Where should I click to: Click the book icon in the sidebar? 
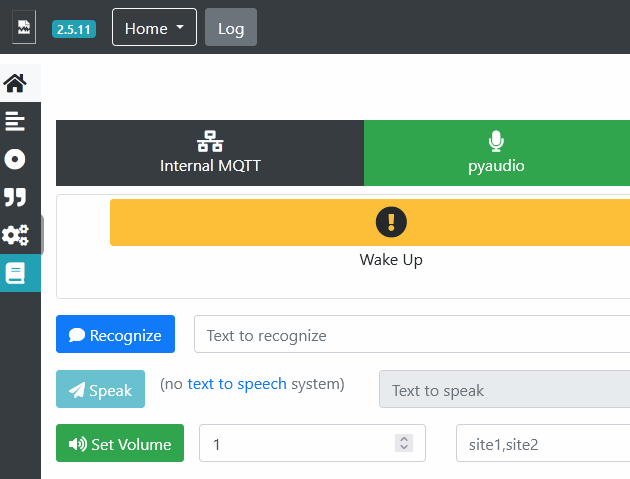(x=15, y=273)
